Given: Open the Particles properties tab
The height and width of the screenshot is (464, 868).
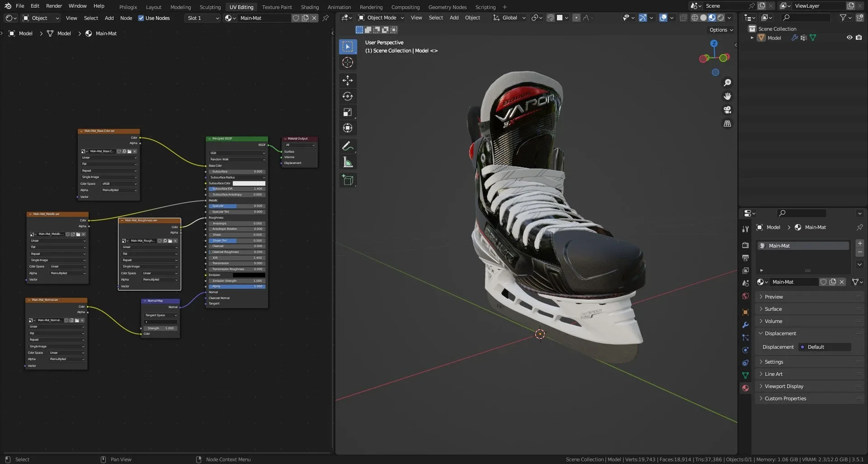Looking at the screenshot, I should pyautogui.click(x=745, y=337).
